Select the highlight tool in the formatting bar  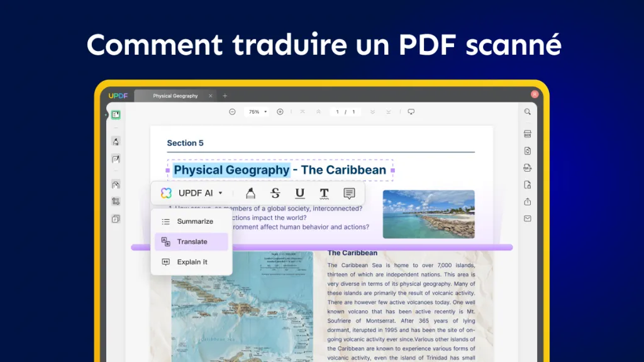tap(250, 193)
